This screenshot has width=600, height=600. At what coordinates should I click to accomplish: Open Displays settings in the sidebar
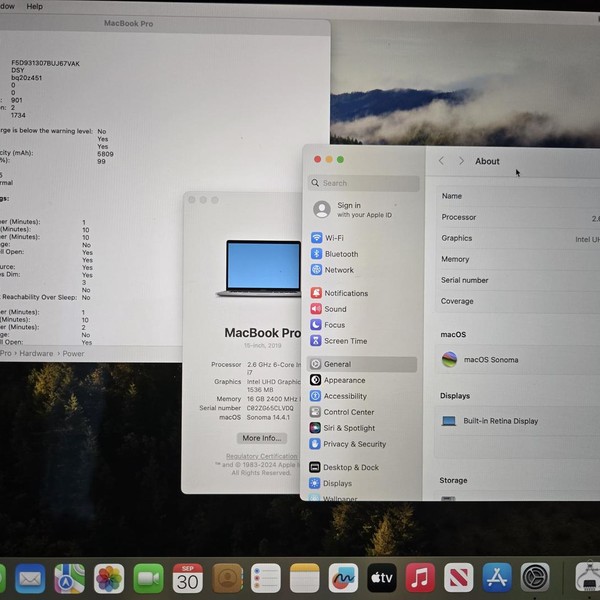click(x=330, y=483)
